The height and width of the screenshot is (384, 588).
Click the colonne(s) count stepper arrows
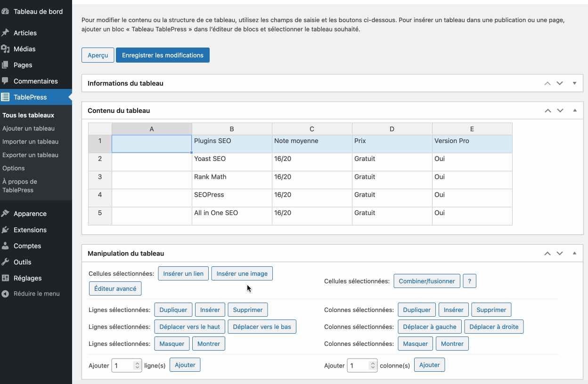pyautogui.click(x=373, y=365)
